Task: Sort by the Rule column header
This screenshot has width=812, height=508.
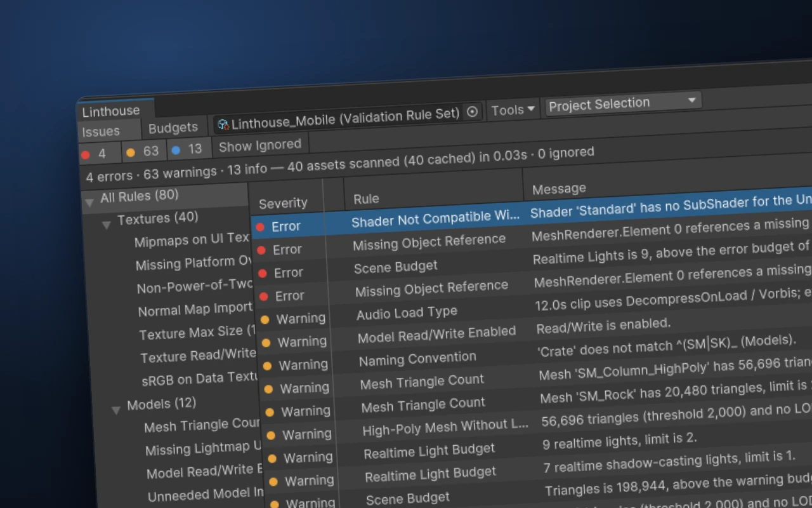Action: pyautogui.click(x=366, y=199)
